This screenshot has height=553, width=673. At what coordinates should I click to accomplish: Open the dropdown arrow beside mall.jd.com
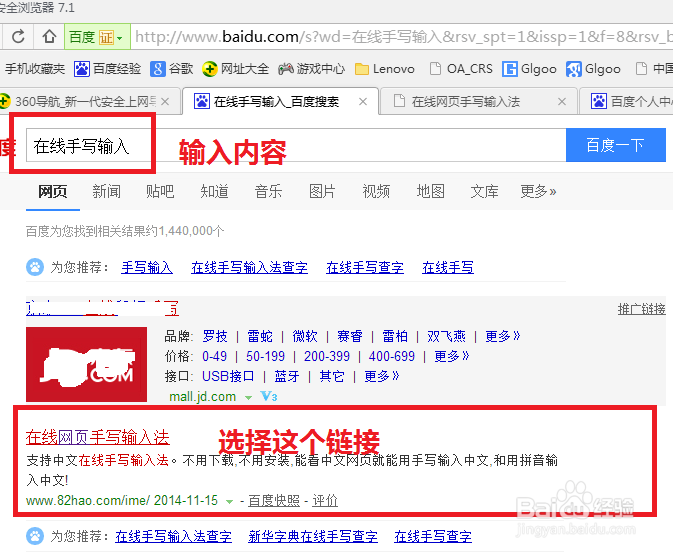click(x=248, y=398)
